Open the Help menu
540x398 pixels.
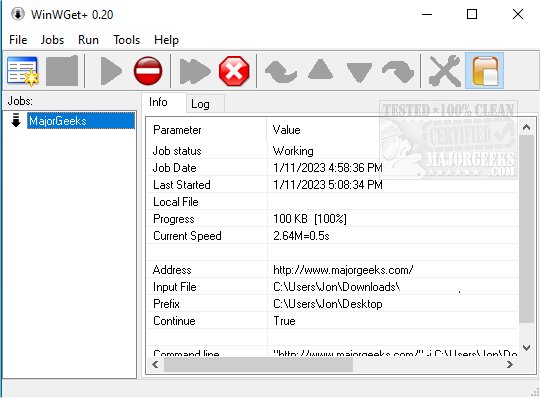coord(166,40)
